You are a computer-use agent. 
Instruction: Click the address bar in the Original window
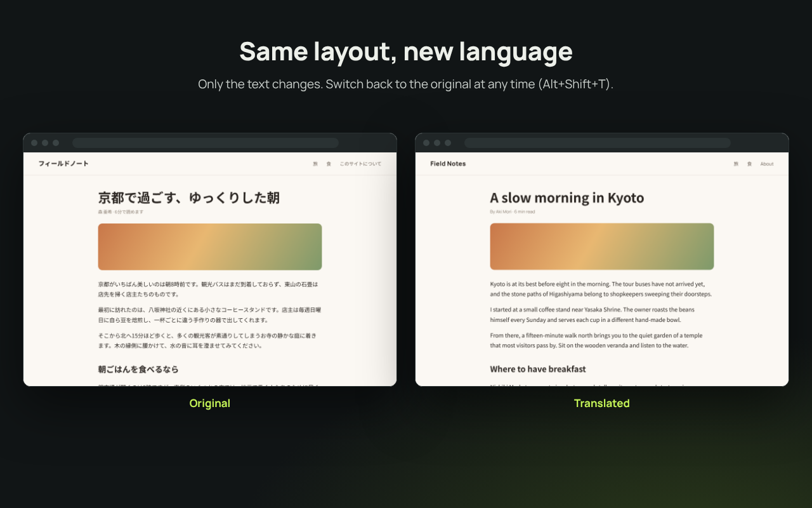point(205,143)
